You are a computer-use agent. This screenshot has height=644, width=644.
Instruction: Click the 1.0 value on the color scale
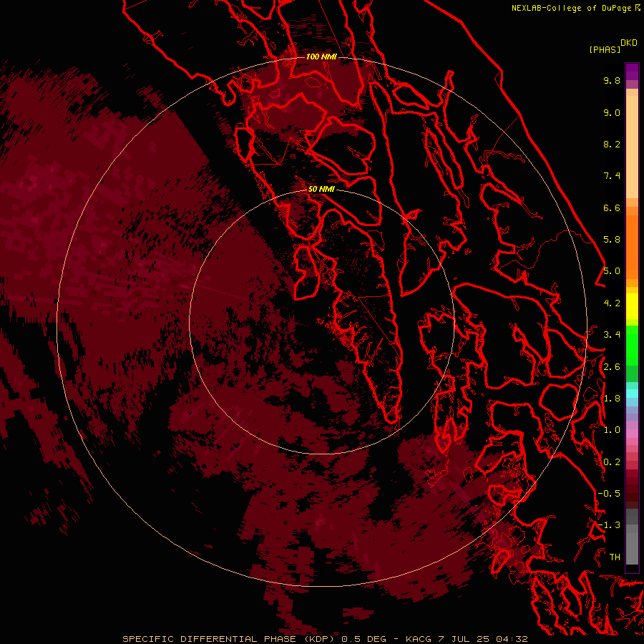(x=612, y=430)
